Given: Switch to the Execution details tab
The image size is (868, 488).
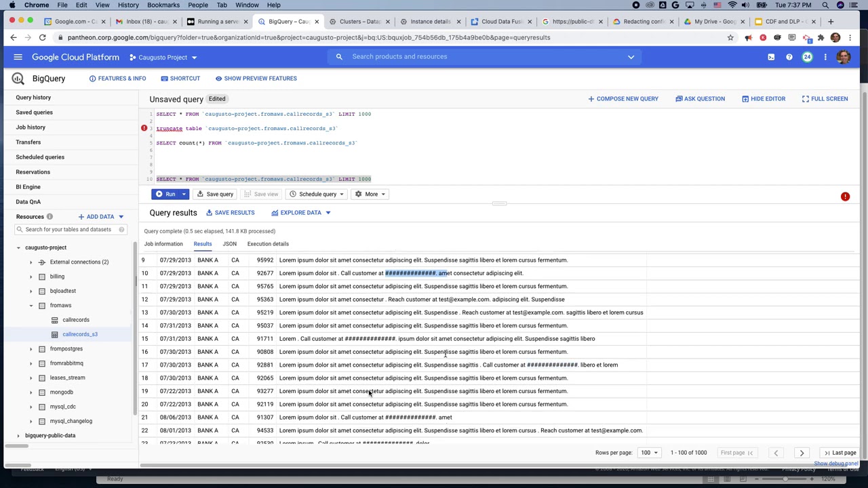Looking at the screenshot, I should click(x=268, y=244).
